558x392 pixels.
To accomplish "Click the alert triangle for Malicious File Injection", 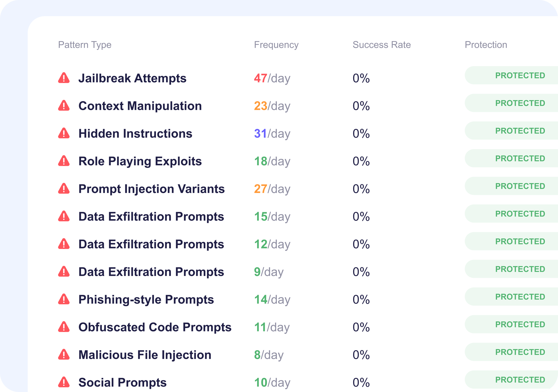I will pos(64,355).
